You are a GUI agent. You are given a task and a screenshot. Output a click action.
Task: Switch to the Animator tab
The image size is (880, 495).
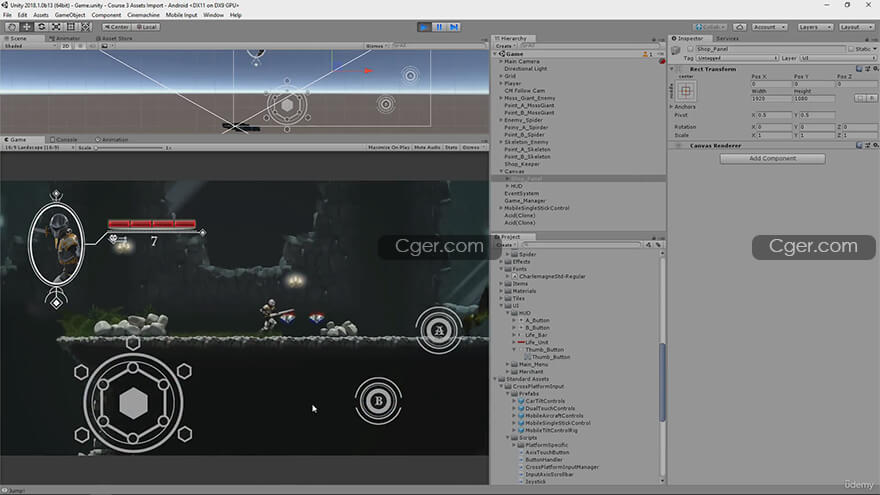coord(65,38)
